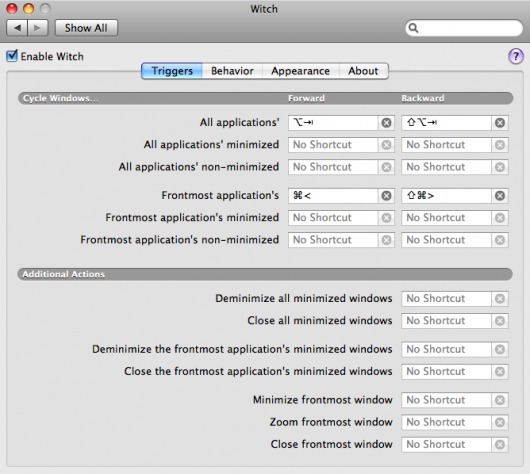Go forward with the right arrow button

point(38,28)
